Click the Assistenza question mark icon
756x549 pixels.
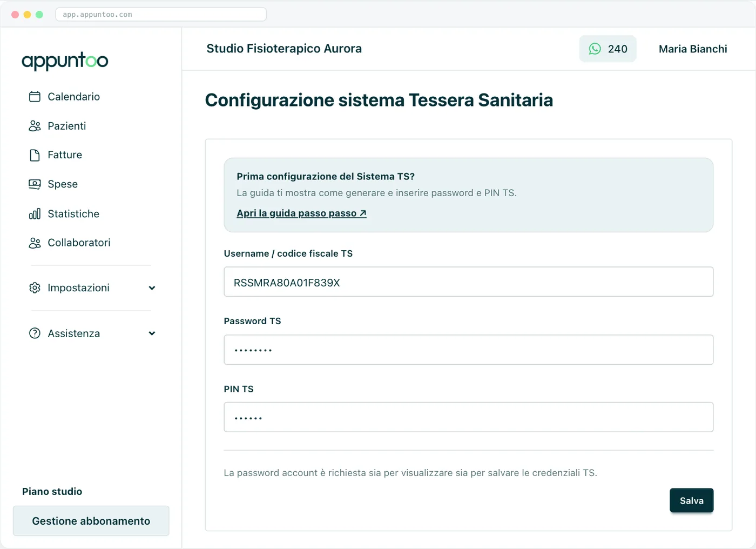(x=35, y=333)
